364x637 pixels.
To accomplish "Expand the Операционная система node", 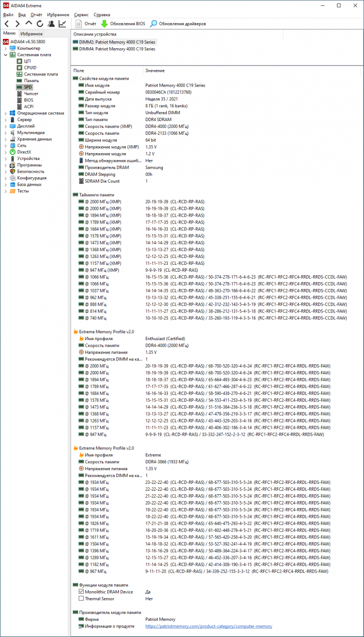I will pyautogui.click(x=6, y=113).
